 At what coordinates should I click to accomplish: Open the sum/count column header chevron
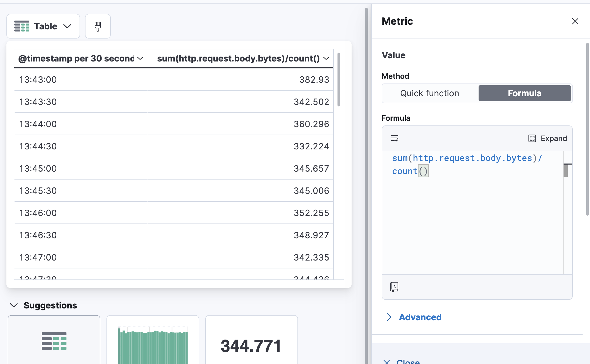326,59
